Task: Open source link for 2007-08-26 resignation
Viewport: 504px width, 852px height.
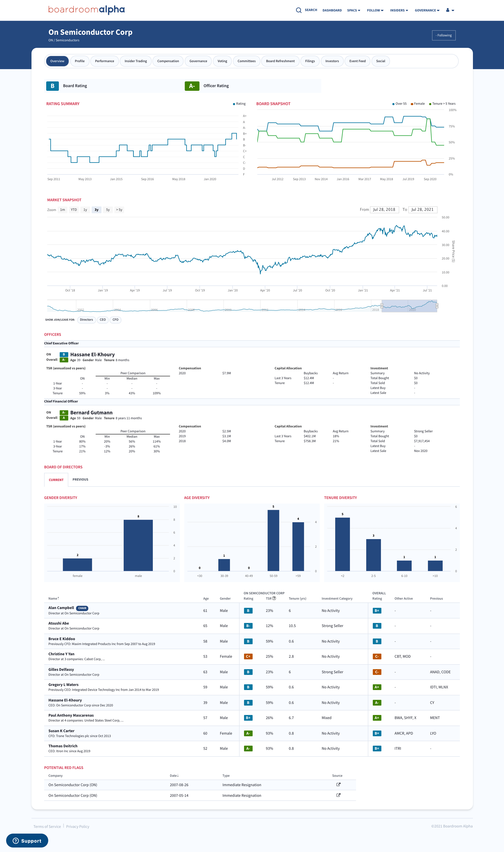Action: [338, 784]
